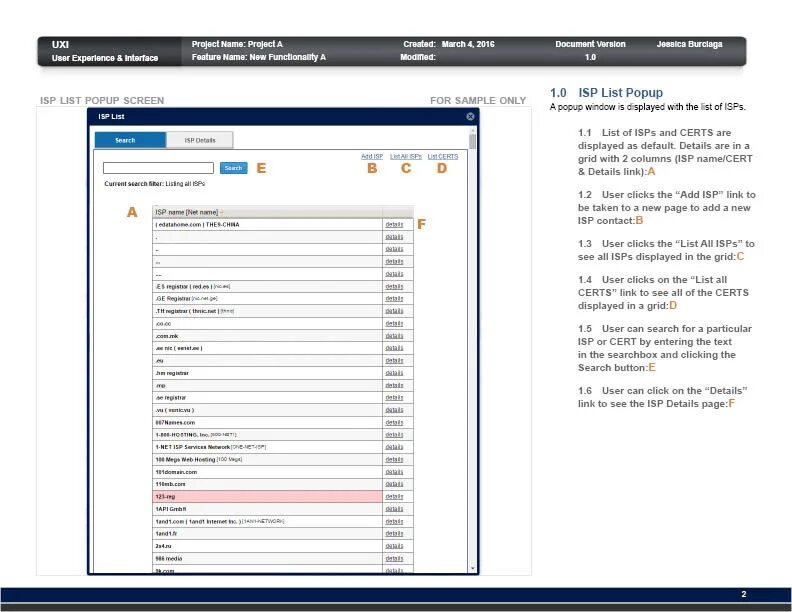Open details for .ee nic row
Viewport: 792px width, 612px height.
click(394, 348)
